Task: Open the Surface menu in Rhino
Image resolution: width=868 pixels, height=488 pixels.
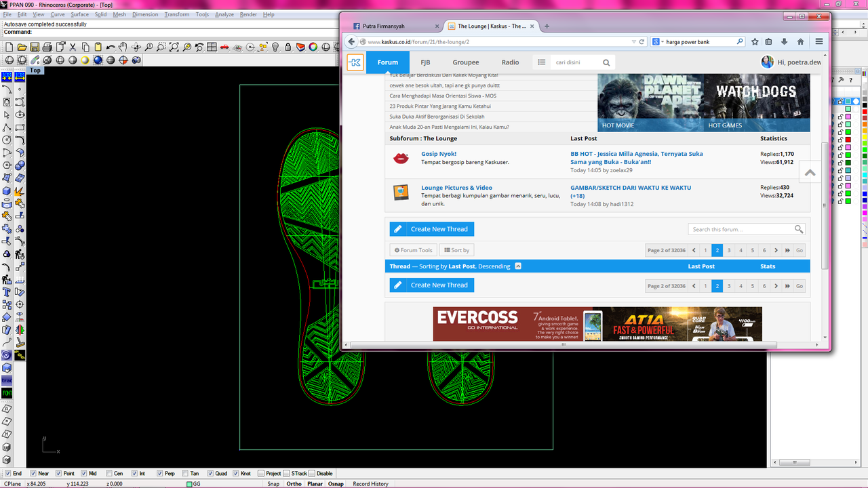Action: (x=79, y=14)
